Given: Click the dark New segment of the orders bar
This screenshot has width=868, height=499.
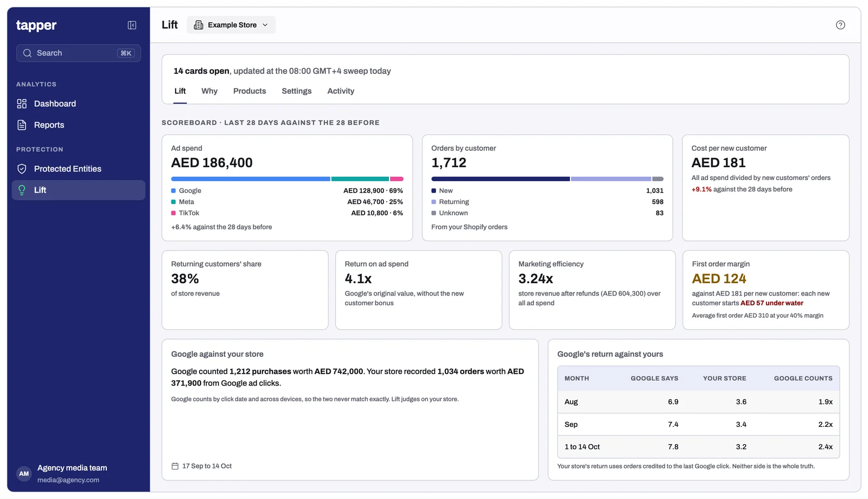Looking at the screenshot, I should pyautogui.click(x=501, y=178).
